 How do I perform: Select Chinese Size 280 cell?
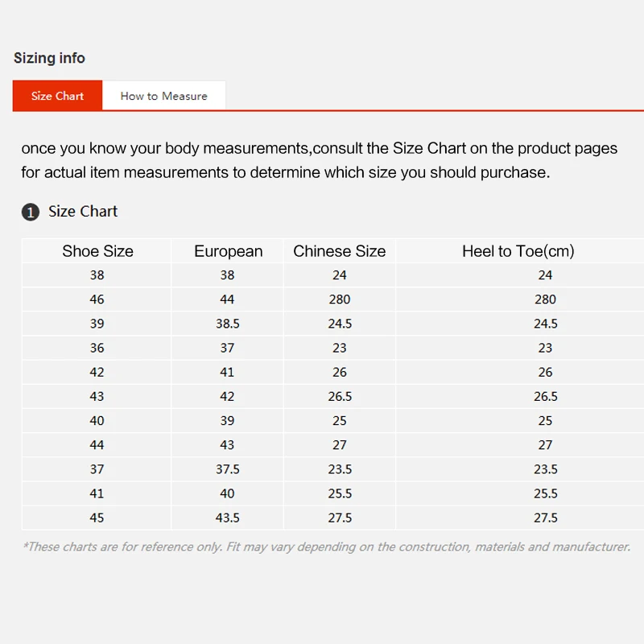point(339,299)
